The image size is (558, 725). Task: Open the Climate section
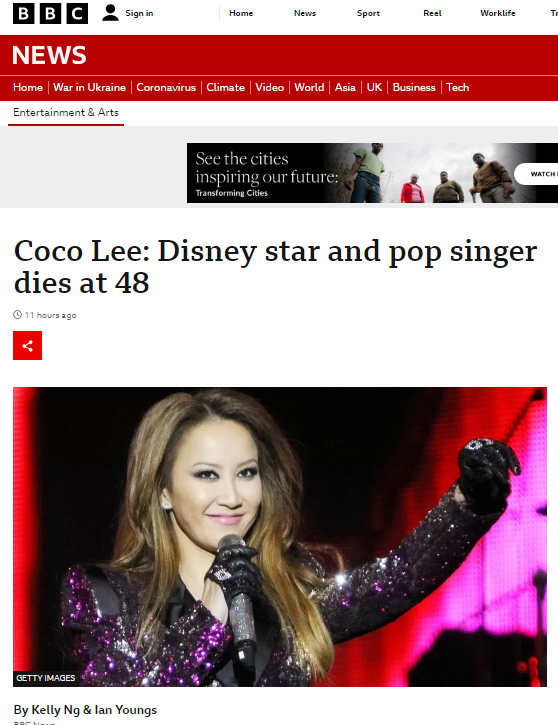pyautogui.click(x=225, y=87)
